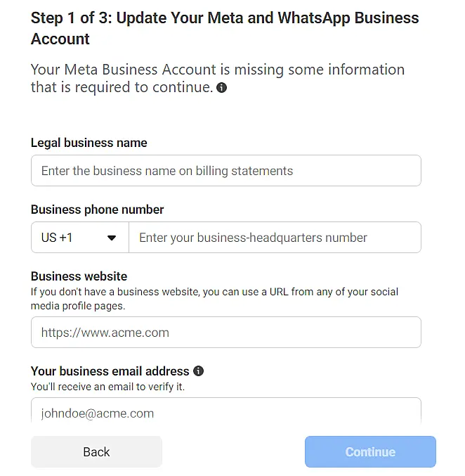Click the 'Your business email address' label
This screenshot has width=465, height=476.
[x=110, y=371]
